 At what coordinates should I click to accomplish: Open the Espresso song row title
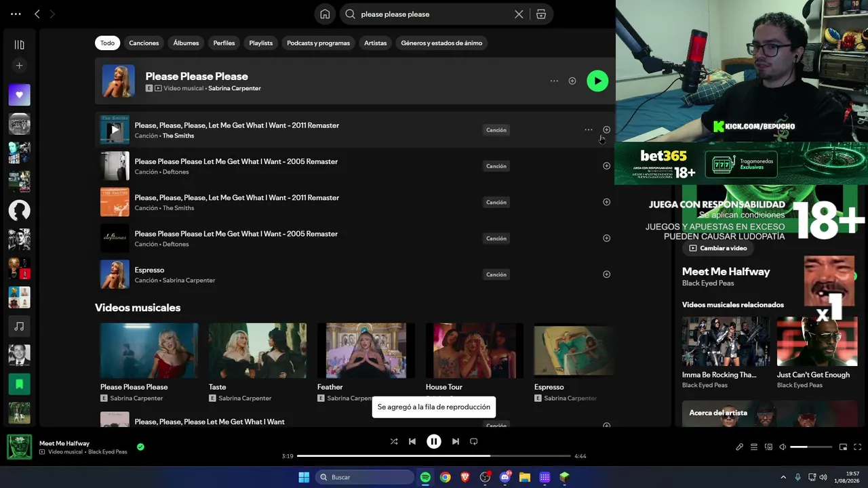pyautogui.click(x=149, y=270)
